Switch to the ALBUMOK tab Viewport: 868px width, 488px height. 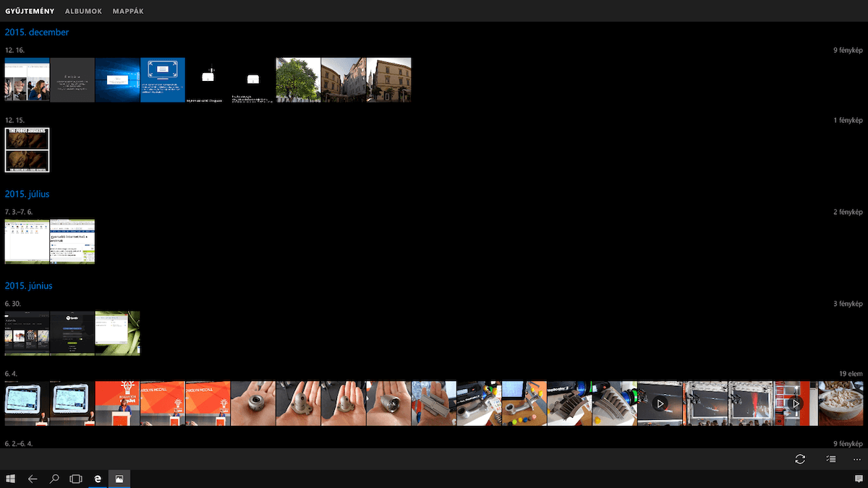tap(83, 12)
